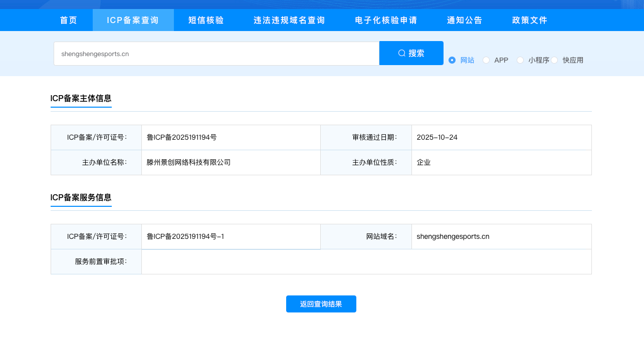Click the ICP备案服务信息 heading

[81, 197]
